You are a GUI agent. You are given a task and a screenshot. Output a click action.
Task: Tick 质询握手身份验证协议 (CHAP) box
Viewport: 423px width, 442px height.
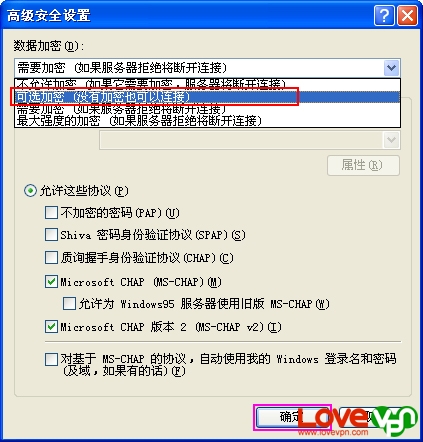(x=51, y=258)
